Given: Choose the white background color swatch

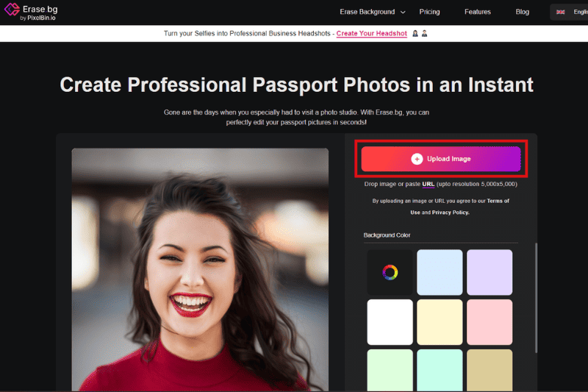Looking at the screenshot, I should [x=390, y=322].
